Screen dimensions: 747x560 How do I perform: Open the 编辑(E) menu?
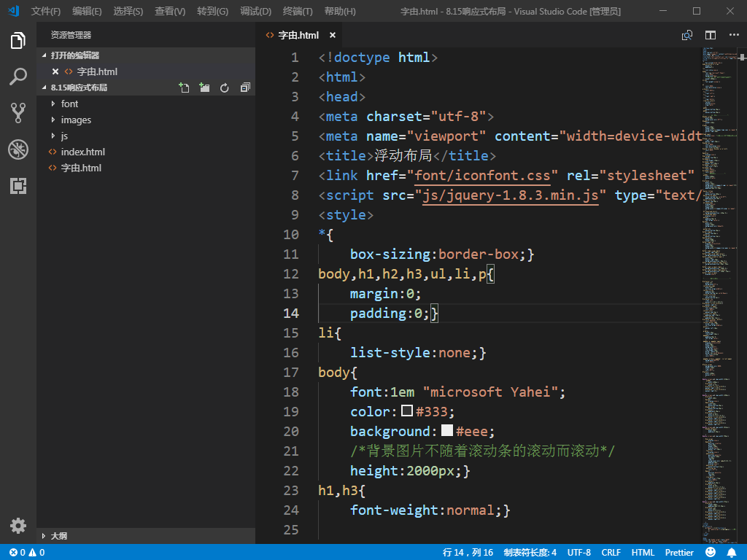pos(88,11)
